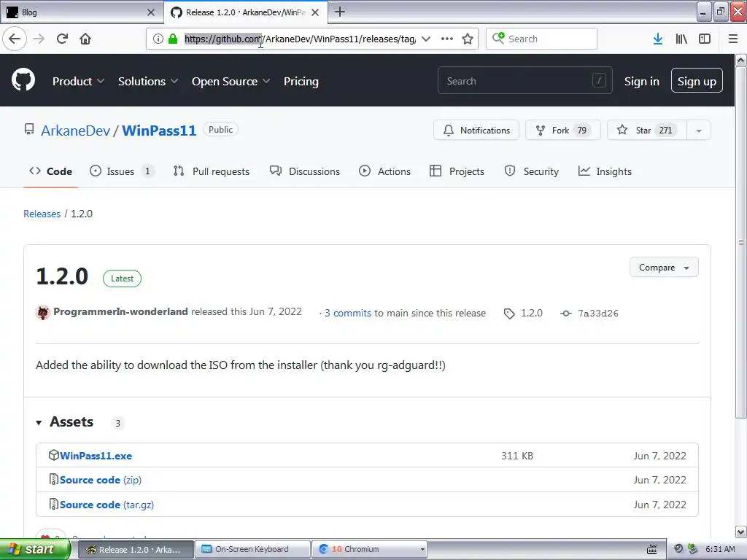
Task: Click the ProgrammerIn-wonderland avatar image
Action: pos(43,312)
